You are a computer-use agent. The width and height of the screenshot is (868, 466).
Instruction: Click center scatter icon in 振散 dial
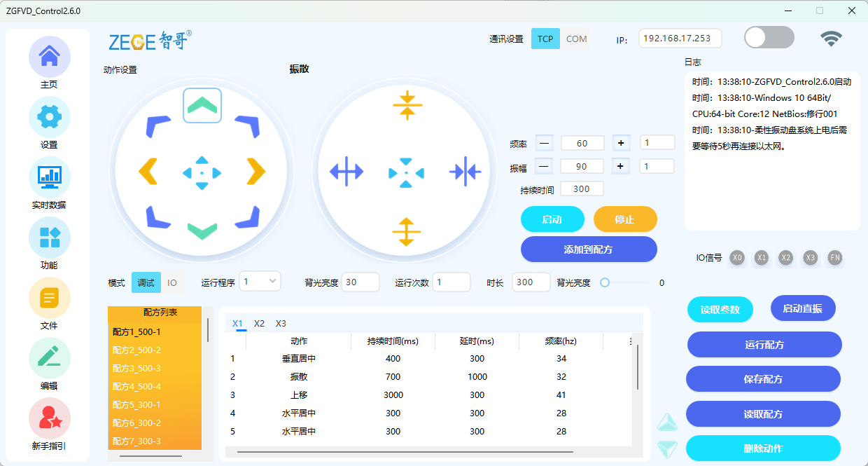(406, 172)
